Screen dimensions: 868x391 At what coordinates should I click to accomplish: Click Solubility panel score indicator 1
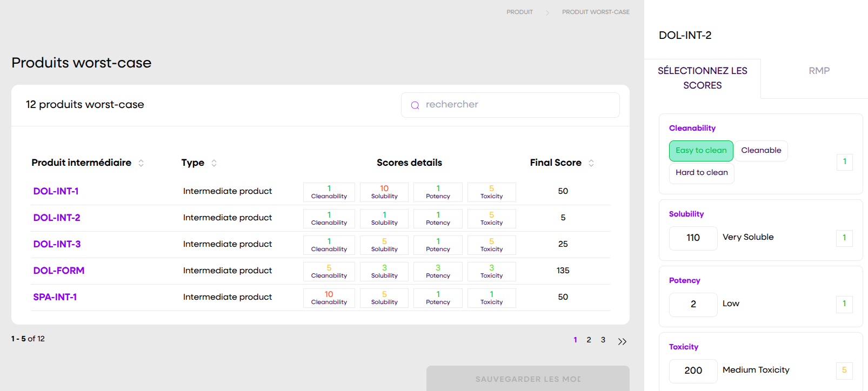pos(844,238)
